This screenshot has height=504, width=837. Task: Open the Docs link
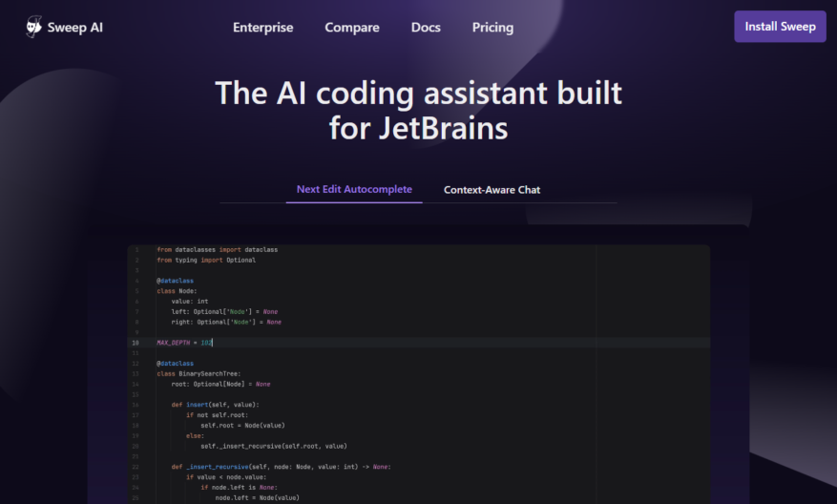click(x=426, y=28)
